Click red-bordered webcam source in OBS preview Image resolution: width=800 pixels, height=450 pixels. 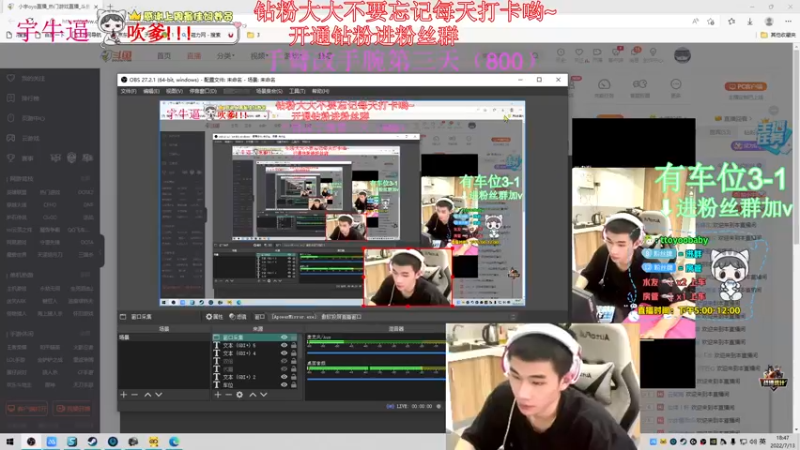[x=408, y=277]
